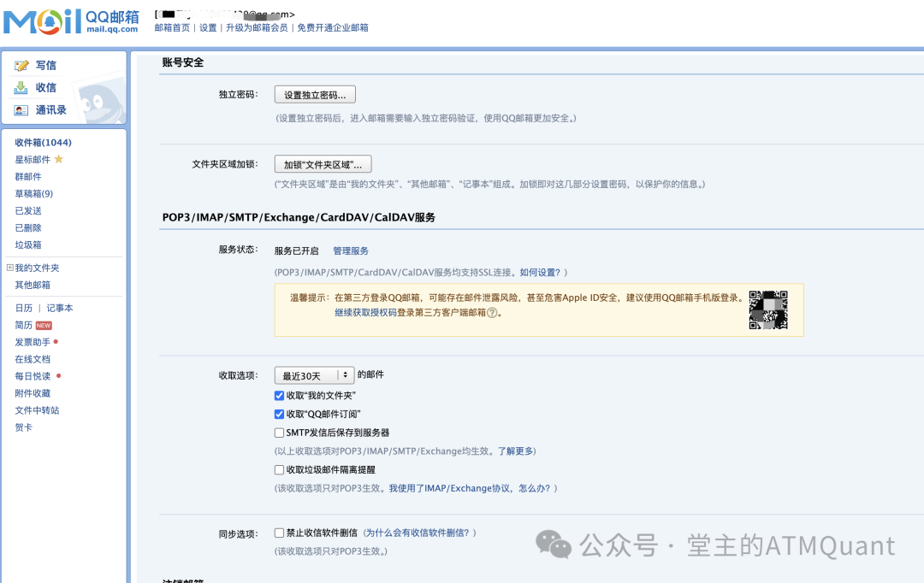Click the QQ Mail logo
The image size is (924, 583).
tap(71, 21)
